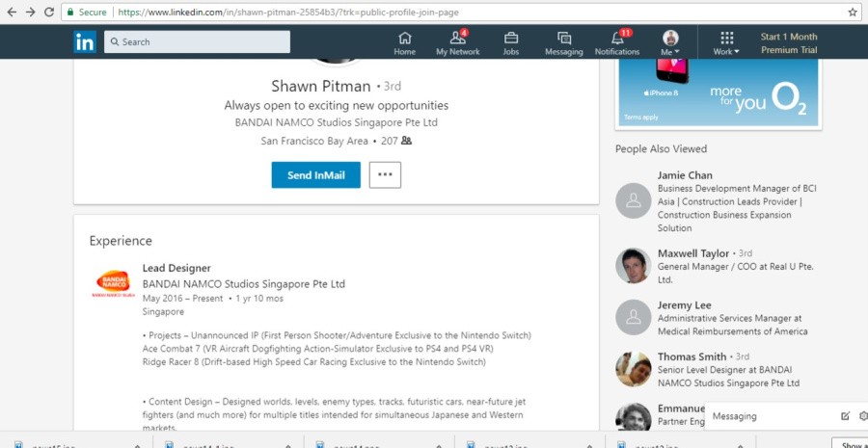Click the iPhone 8 O2 advertisement
Image resolution: width=868 pixels, height=448 pixels.
point(718,92)
